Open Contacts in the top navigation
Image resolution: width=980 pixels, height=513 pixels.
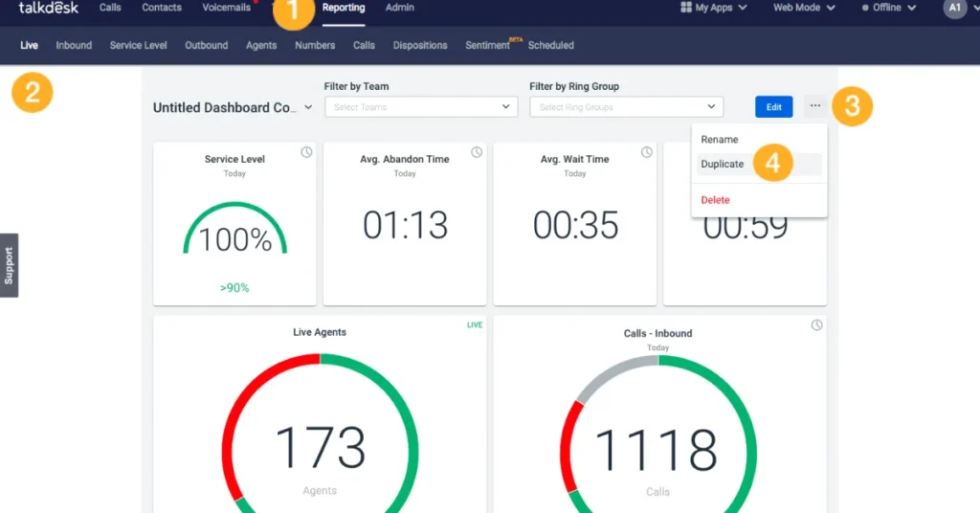[162, 8]
